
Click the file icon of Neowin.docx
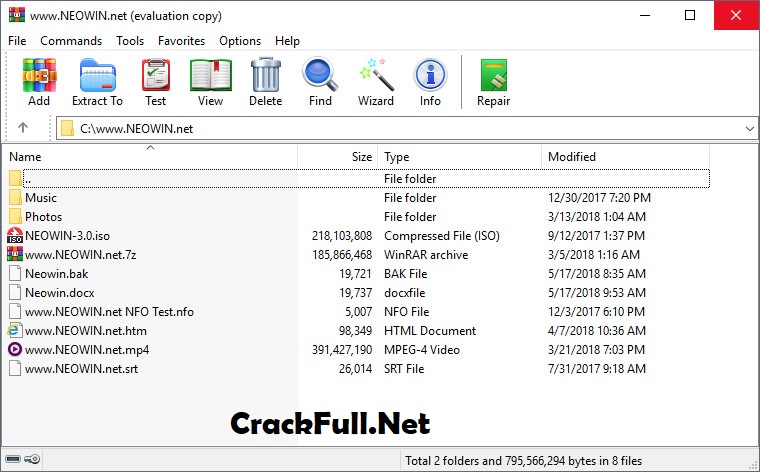pyautogui.click(x=15, y=292)
